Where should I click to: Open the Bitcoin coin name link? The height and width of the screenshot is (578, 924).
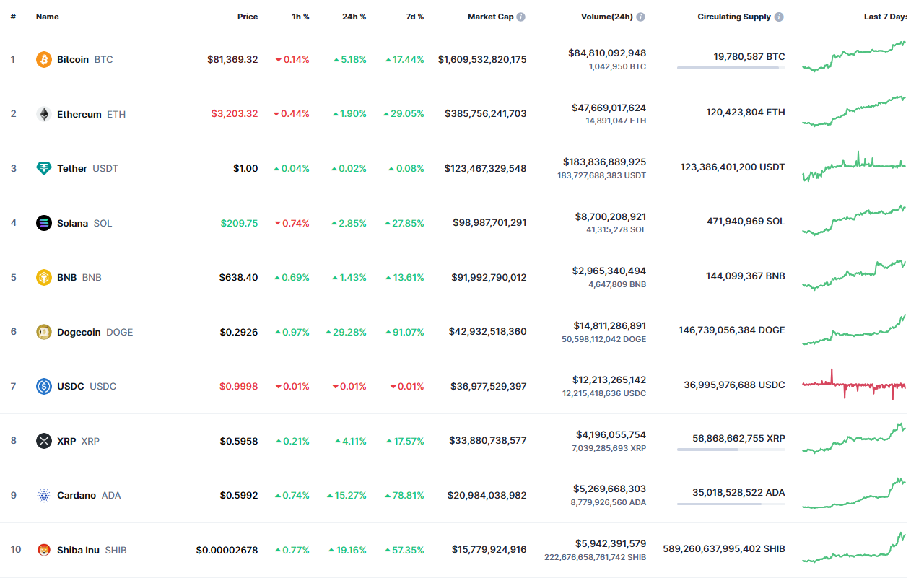[73, 59]
